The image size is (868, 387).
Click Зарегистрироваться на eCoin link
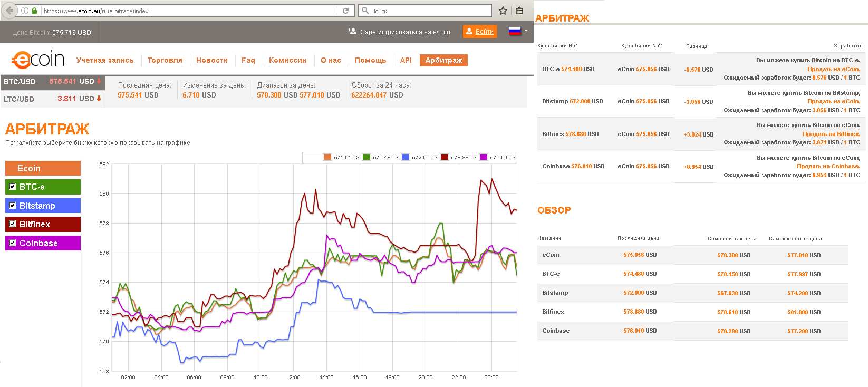pos(406,32)
